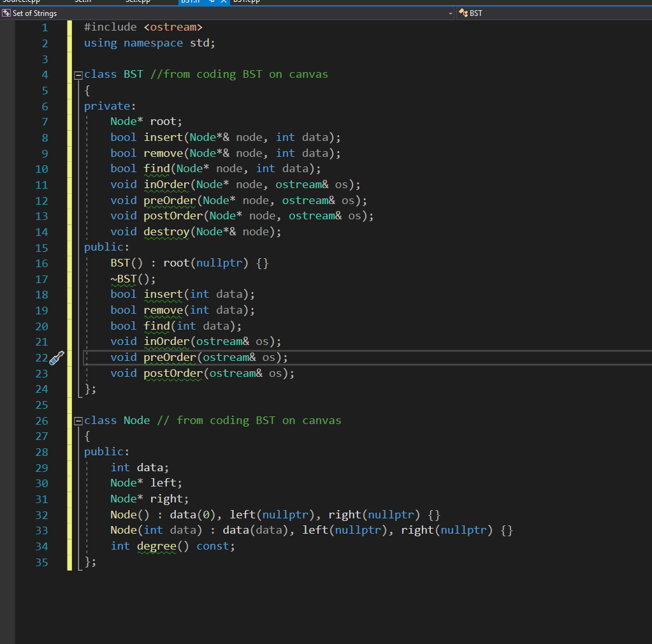Open the Set of Strings dropdown

tap(451, 12)
